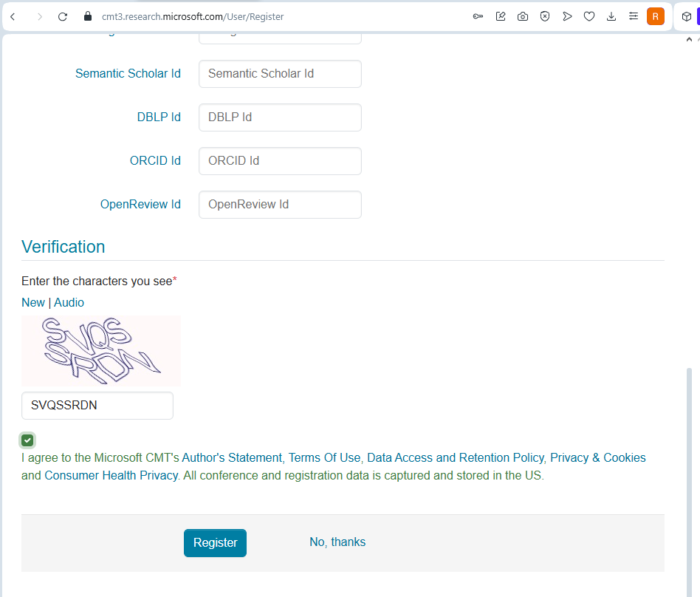This screenshot has width=700, height=597.
Task: Click the snapshot camera icon
Action: [523, 16]
